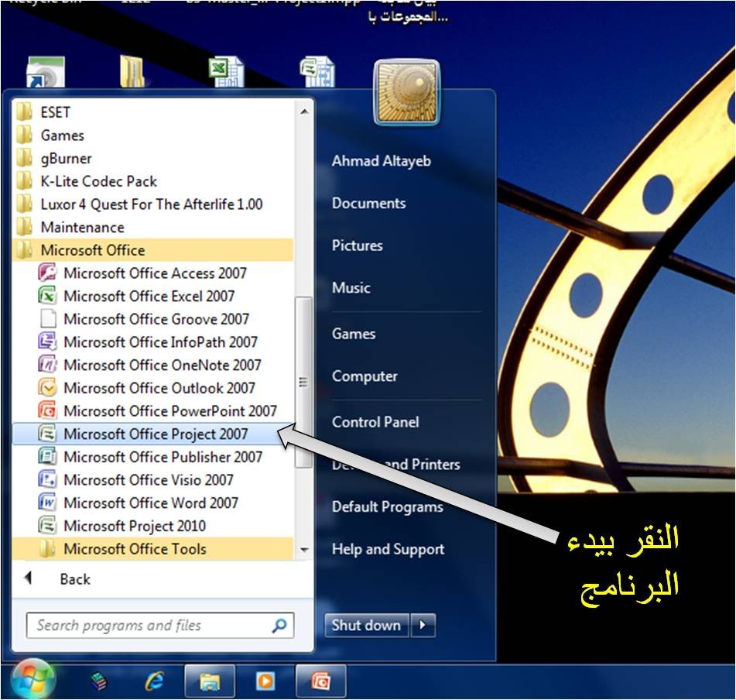The width and height of the screenshot is (736, 700).
Task: Open Devices and Printers
Action: [396, 465]
